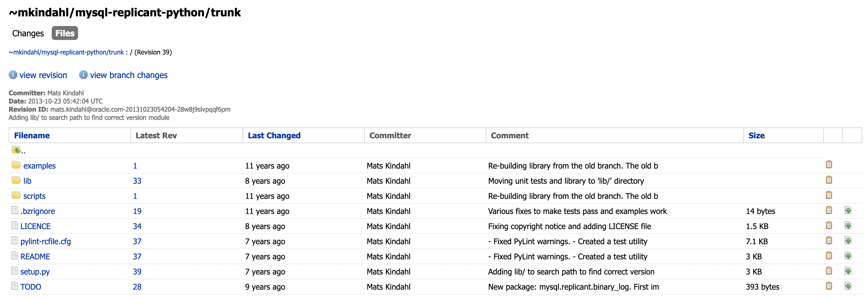
Task: Download TODO file using green arrow icon
Action: coord(848,286)
